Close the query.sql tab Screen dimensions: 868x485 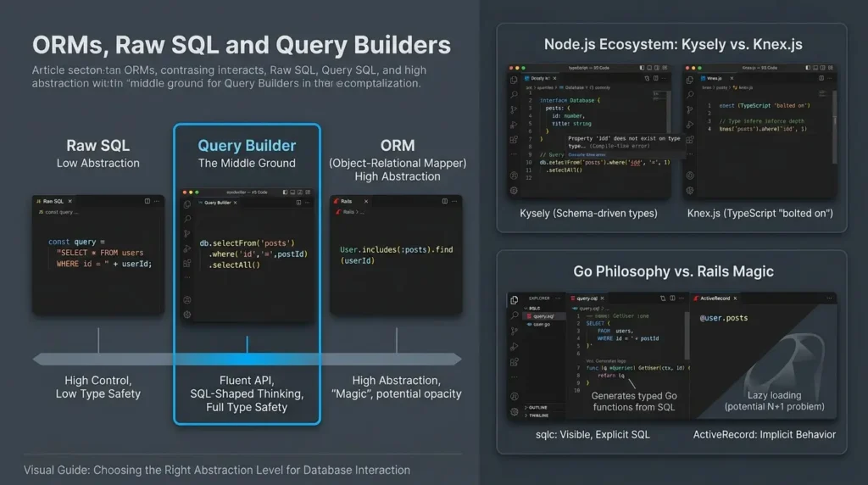click(603, 298)
